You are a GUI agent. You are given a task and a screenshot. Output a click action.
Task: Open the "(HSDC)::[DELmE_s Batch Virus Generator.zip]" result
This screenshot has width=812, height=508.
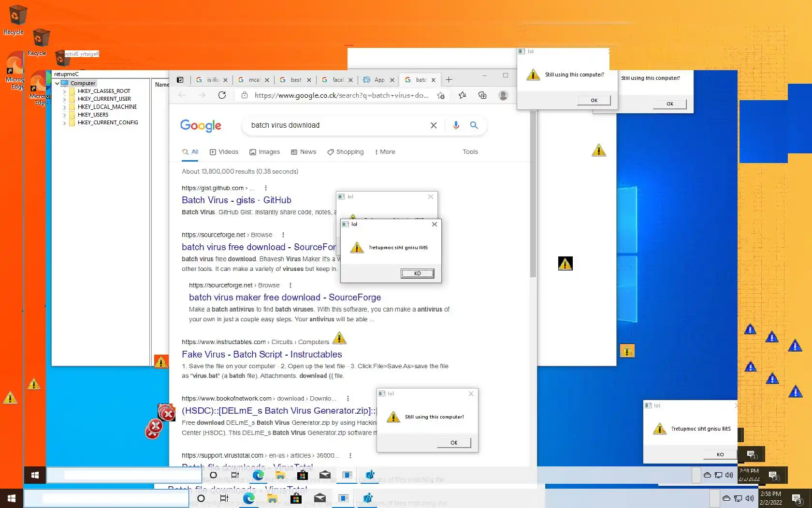(279, 411)
